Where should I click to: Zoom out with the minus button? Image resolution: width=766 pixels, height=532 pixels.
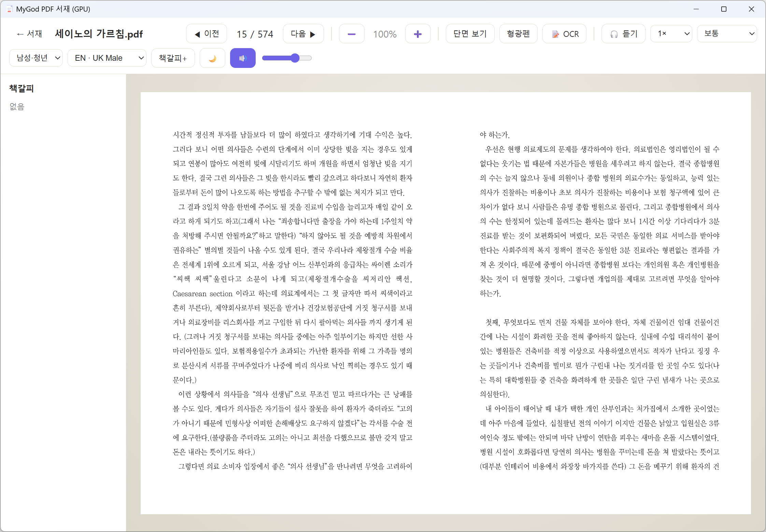pos(352,34)
